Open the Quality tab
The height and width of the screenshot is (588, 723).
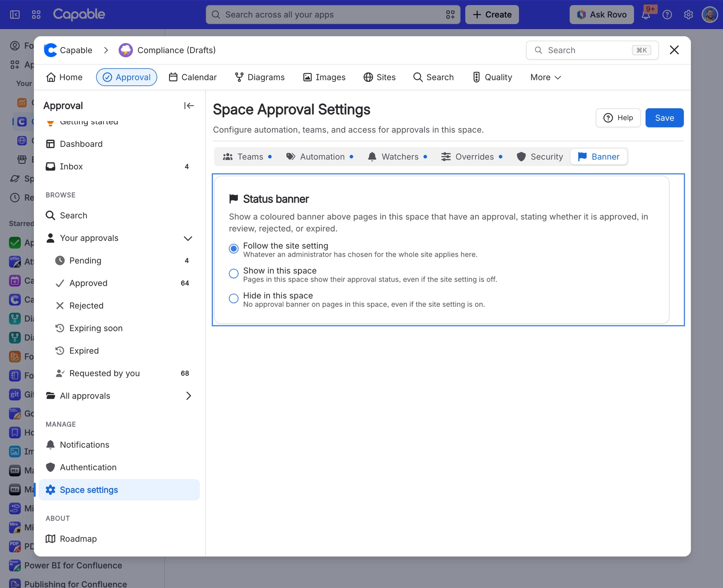click(492, 77)
